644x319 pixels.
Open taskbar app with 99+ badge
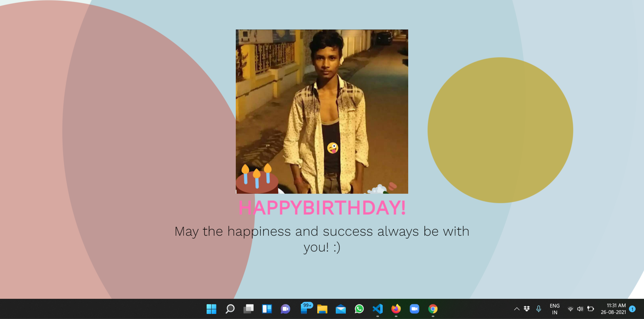point(305,309)
